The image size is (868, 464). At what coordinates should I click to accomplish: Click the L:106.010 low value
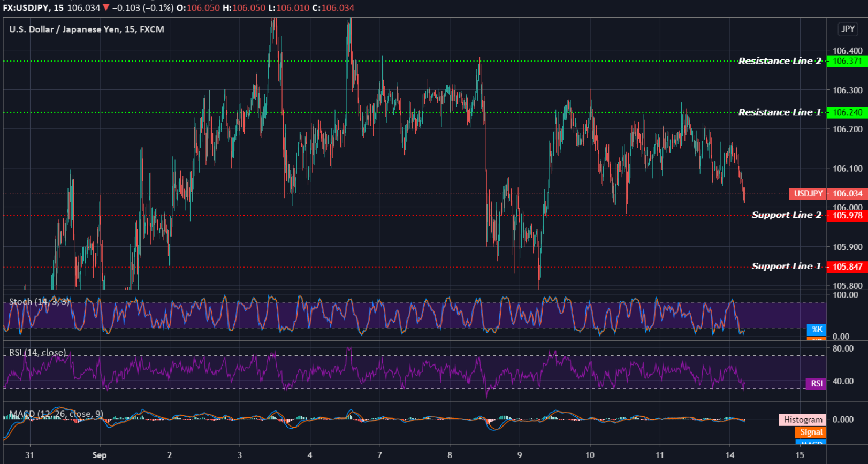[x=289, y=7]
